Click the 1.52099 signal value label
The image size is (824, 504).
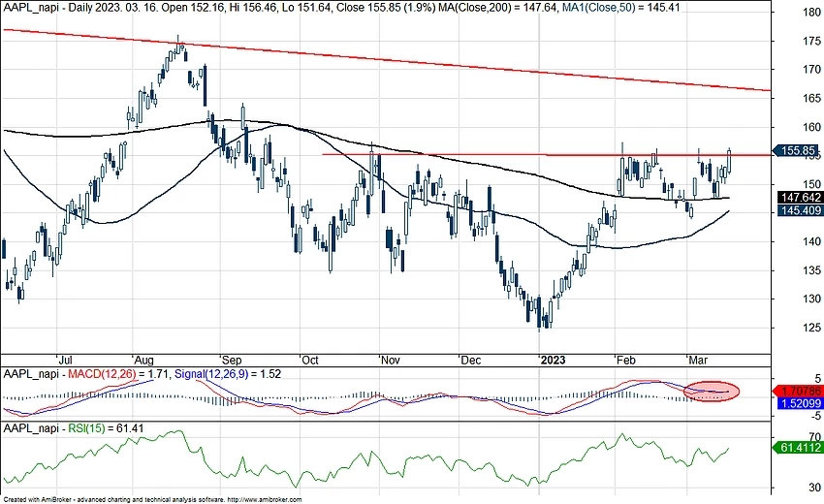click(800, 403)
